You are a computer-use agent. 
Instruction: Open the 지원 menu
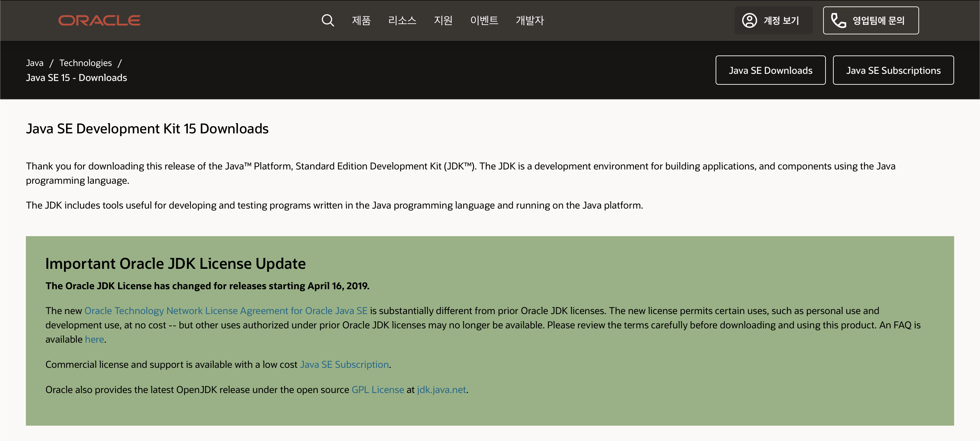pos(443,20)
